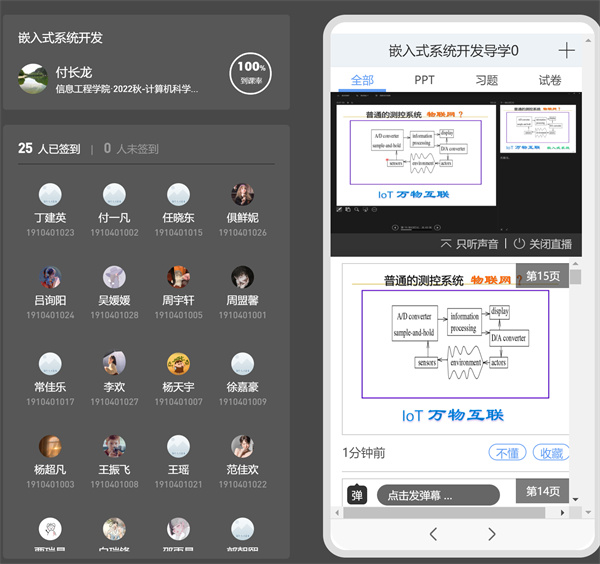
Task: Open the 习题 tab
Action: [x=487, y=80]
